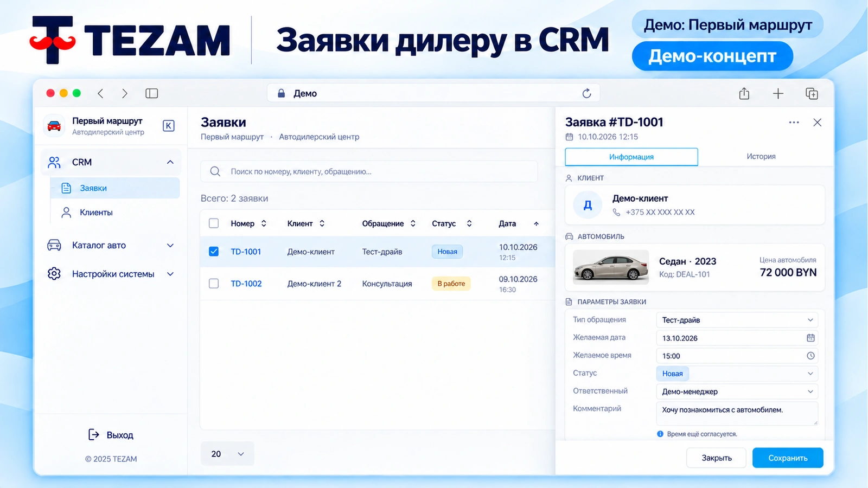Open calendar icon in Желаемая дата field
868x488 pixels.
(x=810, y=338)
